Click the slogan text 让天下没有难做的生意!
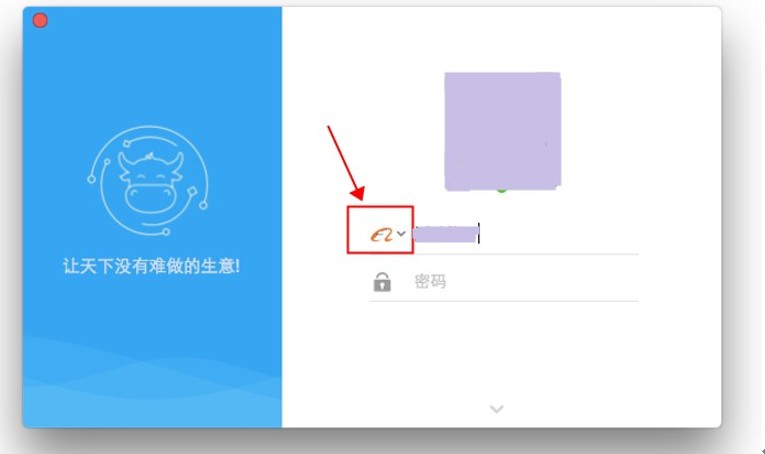 click(151, 266)
